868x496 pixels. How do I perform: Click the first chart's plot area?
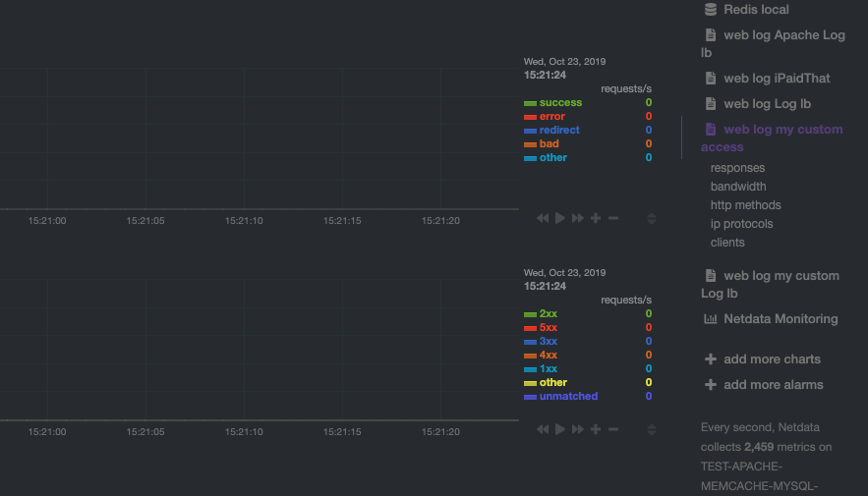point(260,138)
